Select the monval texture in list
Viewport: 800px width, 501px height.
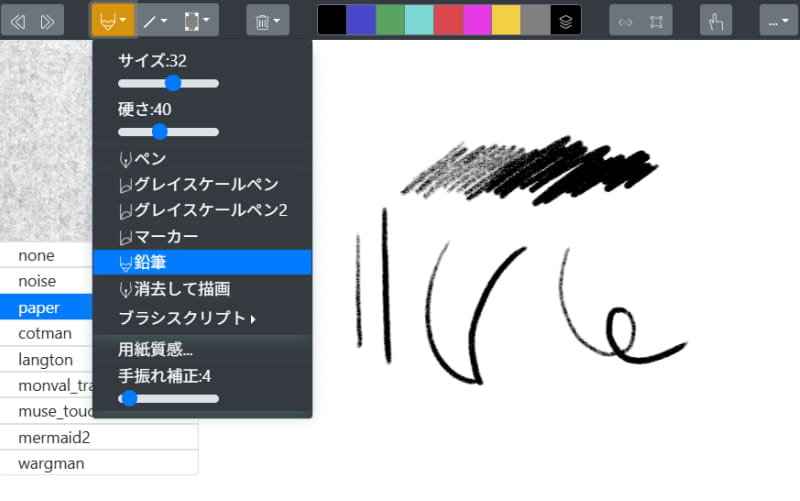[x=46, y=385]
